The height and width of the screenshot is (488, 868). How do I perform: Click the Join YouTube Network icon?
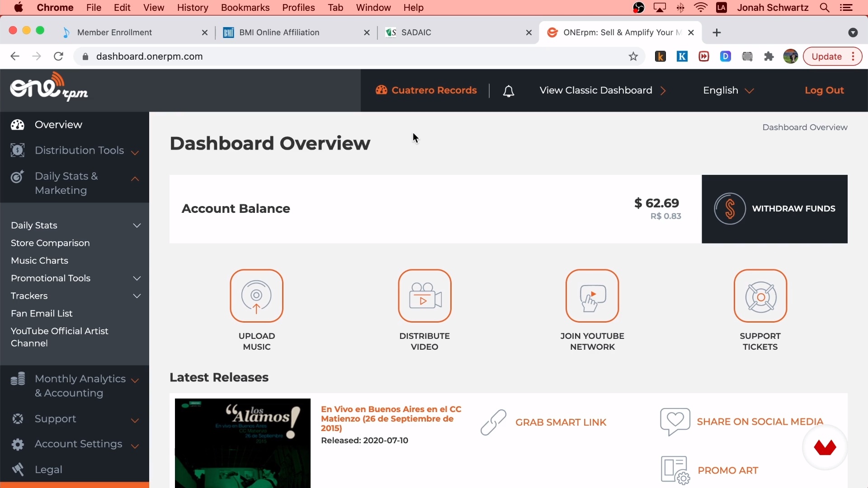pyautogui.click(x=592, y=296)
